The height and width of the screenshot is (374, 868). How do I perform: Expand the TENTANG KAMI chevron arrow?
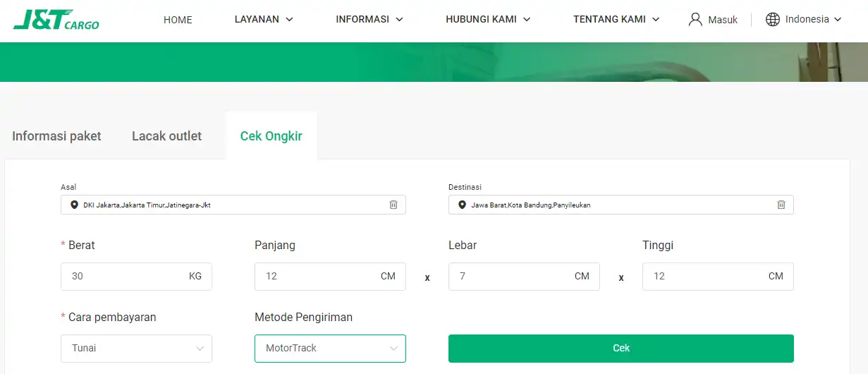pyautogui.click(x=656, y=20)
